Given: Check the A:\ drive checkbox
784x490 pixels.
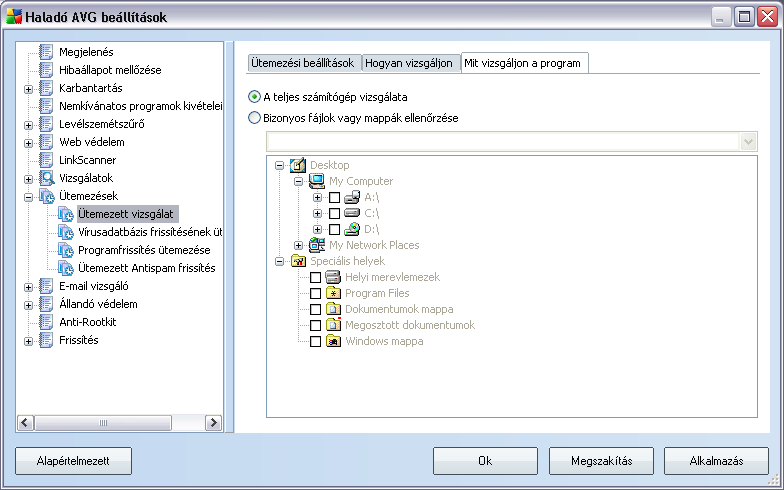Looking at the screenshot, I should [334, 198].
